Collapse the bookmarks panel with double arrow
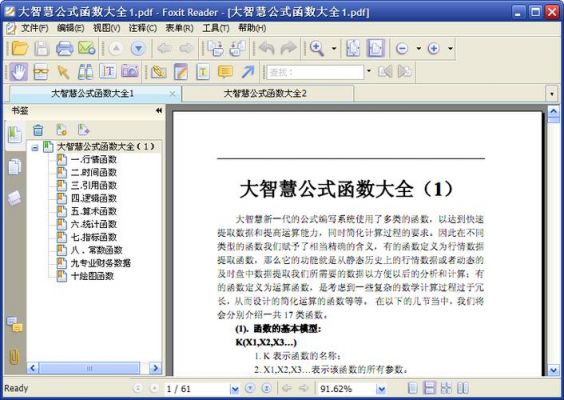 tap(159, 110)
